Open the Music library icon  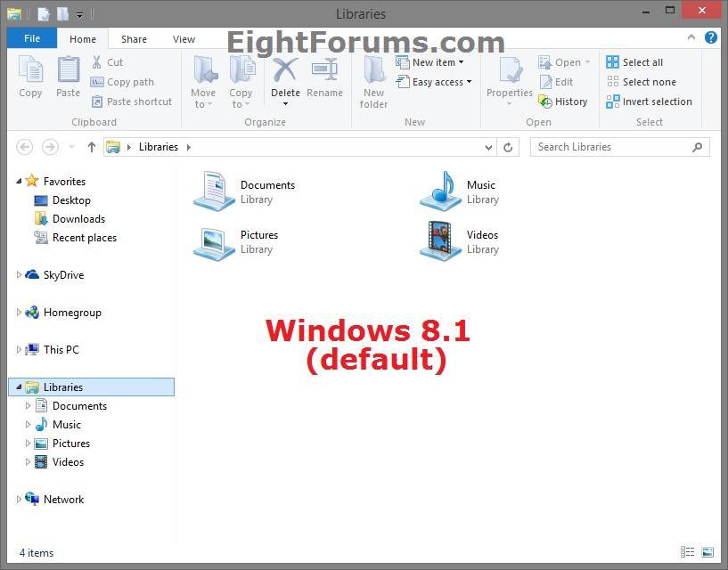pyautogui.click(x=440, y=191)
